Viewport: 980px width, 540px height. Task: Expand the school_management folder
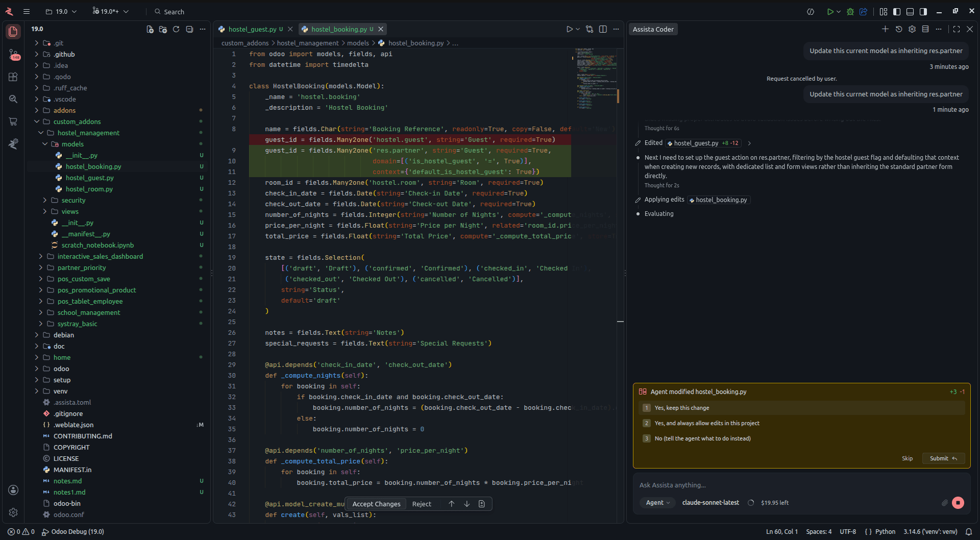click(41, 312)
